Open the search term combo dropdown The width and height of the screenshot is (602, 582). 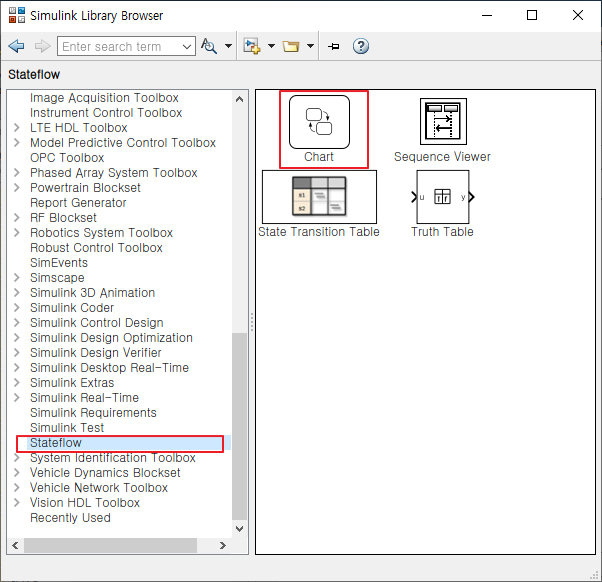coord(187,46)
